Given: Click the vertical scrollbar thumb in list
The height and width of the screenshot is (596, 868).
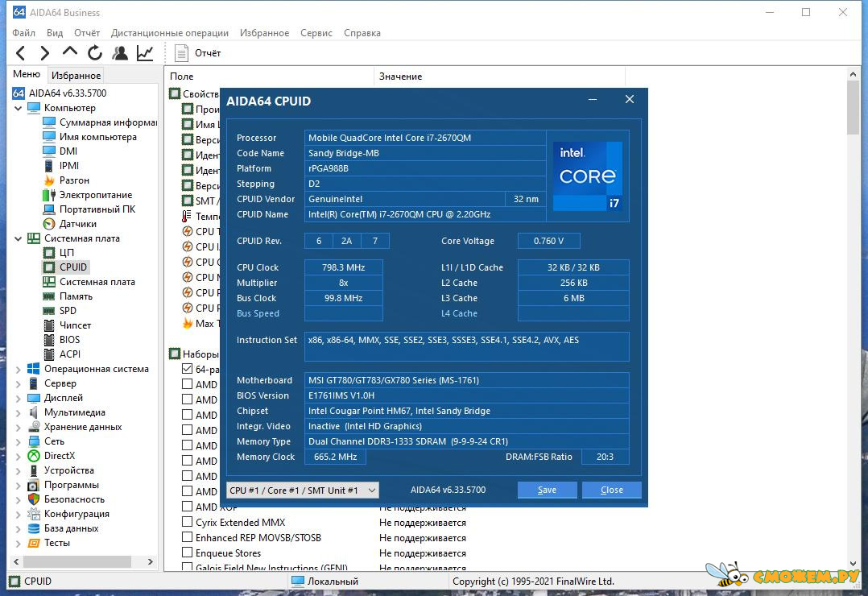Looking at the screenshot, I should coord(853,107).
